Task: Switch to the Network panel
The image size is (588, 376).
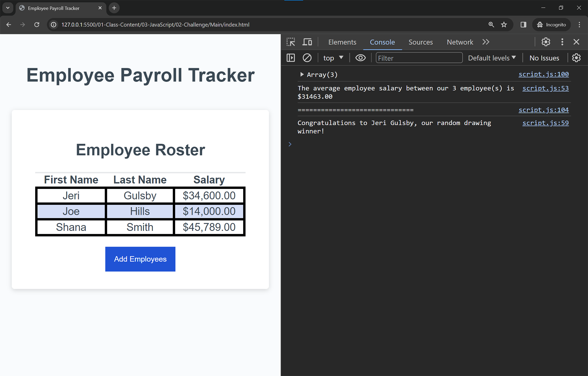Action: (x=460, y=42)
